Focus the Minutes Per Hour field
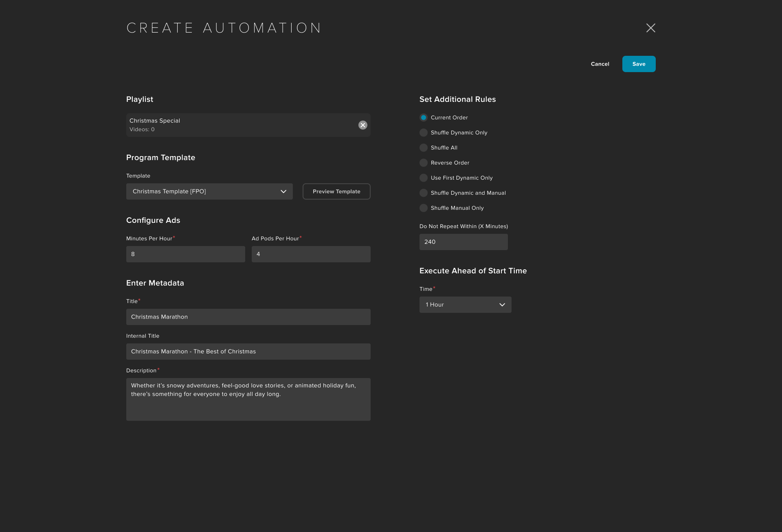The height and width of the screenshot is (532, 782). (x=186, y=254)
